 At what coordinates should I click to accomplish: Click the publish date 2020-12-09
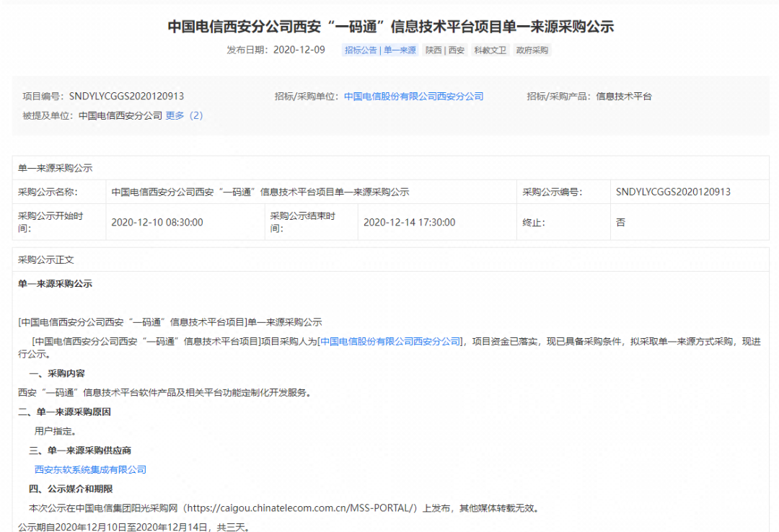point(299,50)
